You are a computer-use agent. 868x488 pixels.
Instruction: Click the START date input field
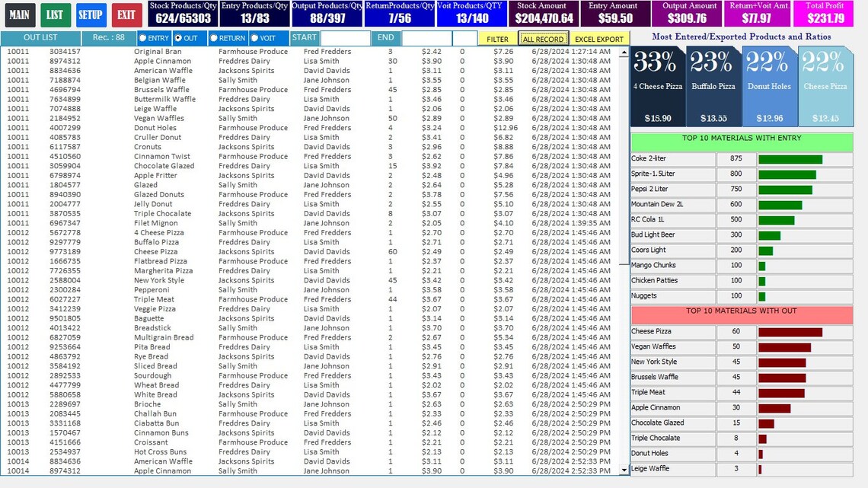pos(344,37)
